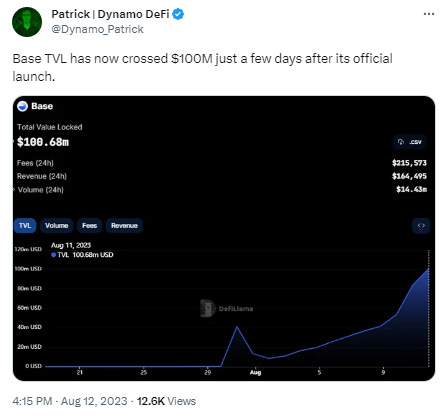Switch chart to Fees tab

coord(89,226)
